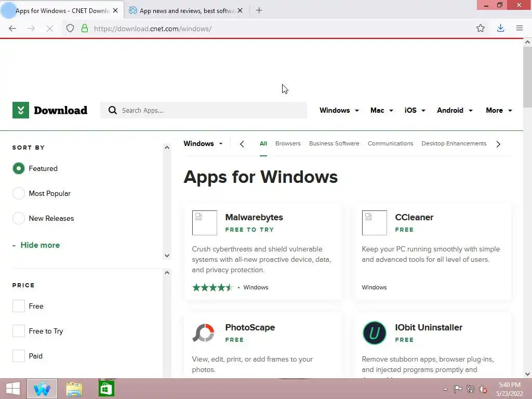
Task: Click the IObit Uninstaller app icon
Action: [374, 333]
